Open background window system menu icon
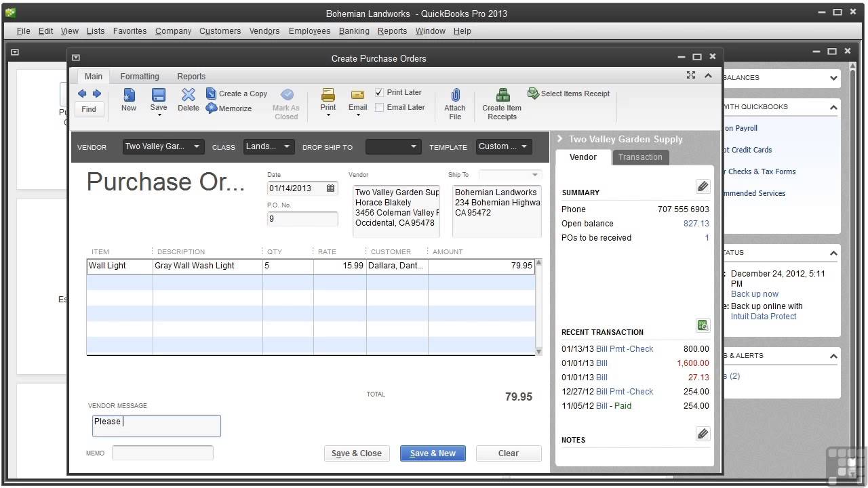Screen dimensions: 868x488 coord(15,52)
